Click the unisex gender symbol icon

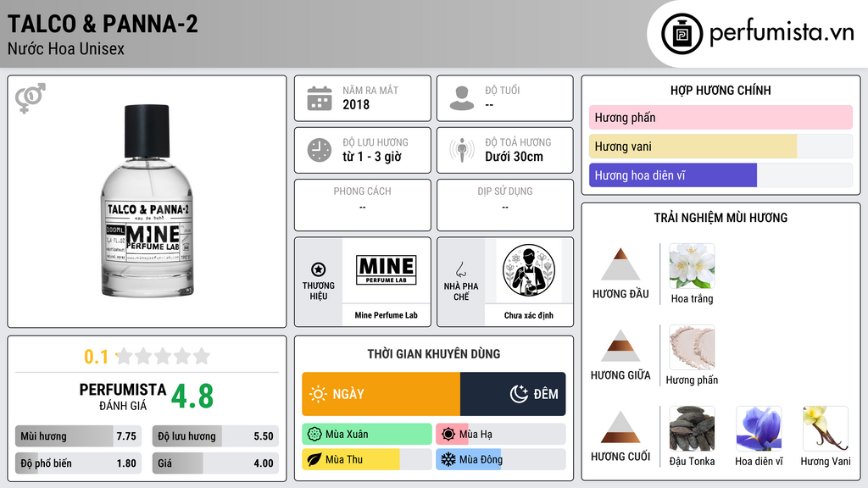pyautogui.click(x=31, y=98)
